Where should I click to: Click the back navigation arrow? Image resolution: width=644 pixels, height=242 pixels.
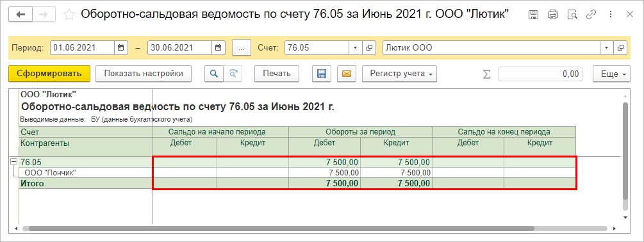(x=21, y=14)
